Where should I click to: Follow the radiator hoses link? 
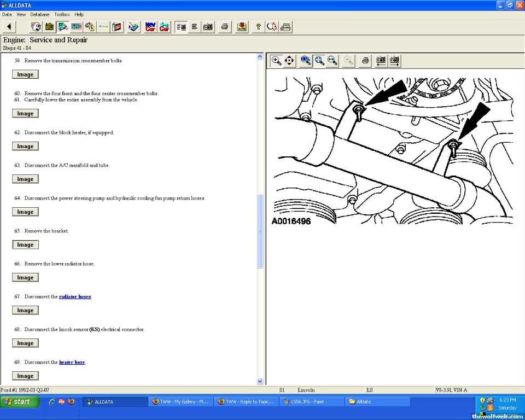click(75, 296)
